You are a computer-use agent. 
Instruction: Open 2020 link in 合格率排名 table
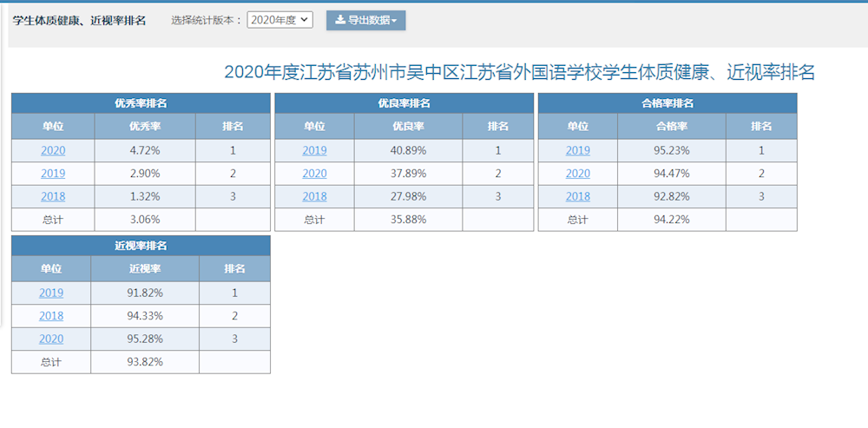578,174
